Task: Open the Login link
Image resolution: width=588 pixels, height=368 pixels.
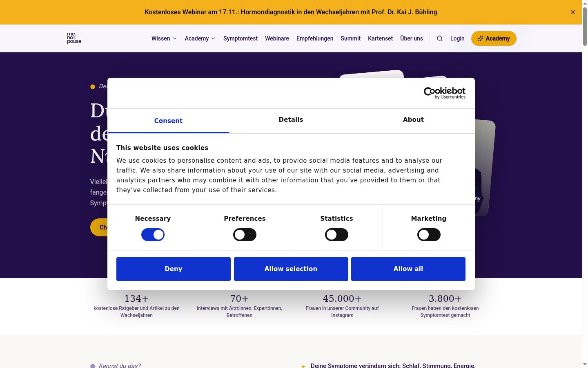Action: click(457, 38)
